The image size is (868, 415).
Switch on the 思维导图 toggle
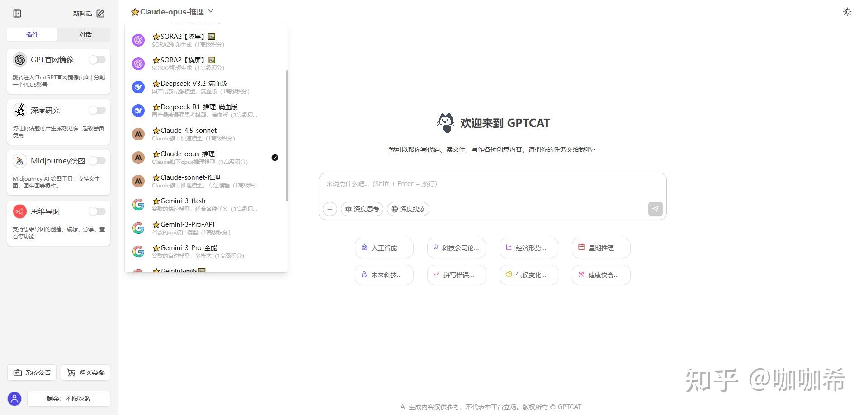point(97,211)
